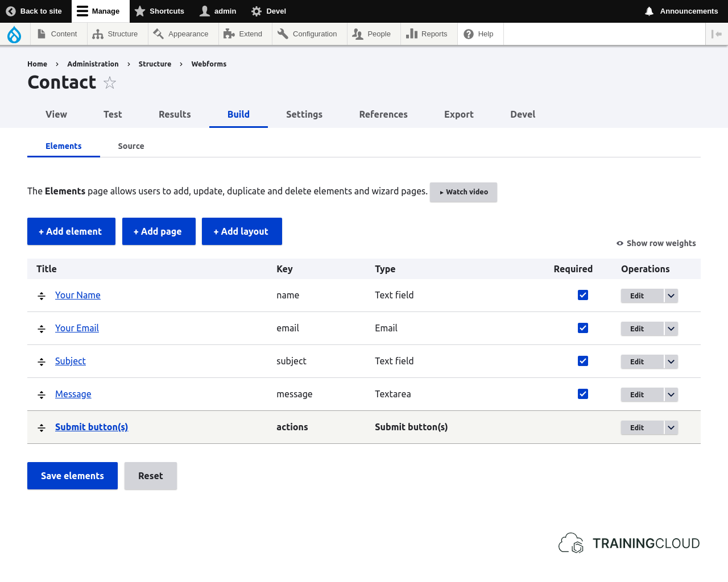Click the Reset button

coord(151,476)
